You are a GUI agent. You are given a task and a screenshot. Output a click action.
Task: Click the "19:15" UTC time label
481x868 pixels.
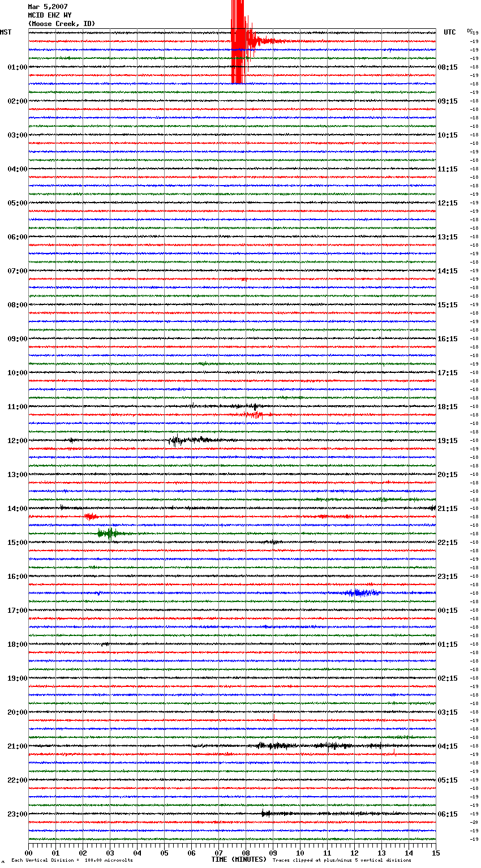(448, 441)
